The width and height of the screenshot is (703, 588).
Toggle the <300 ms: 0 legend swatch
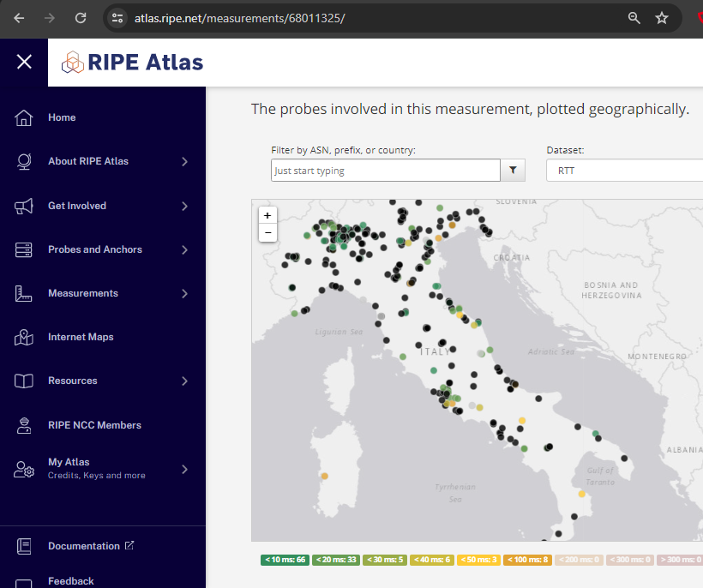click(630, 560)
